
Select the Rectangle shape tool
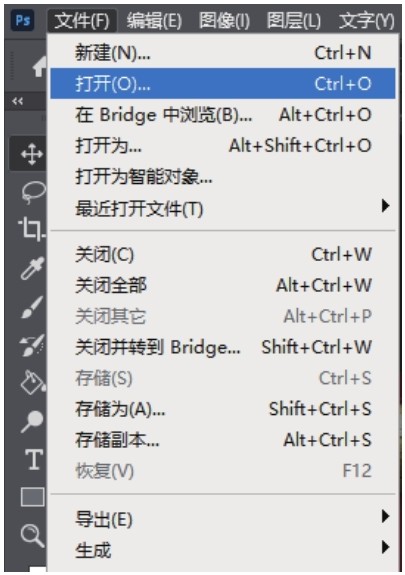click(33, 497)
